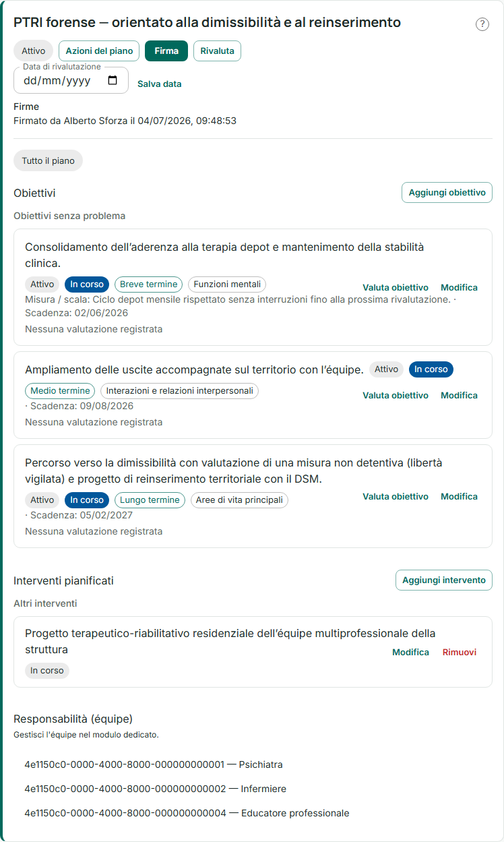Click Rimuovi for residential intervention
Image resolution: width=504 pixels, height=842 pixels.
(x=460, y=652)
